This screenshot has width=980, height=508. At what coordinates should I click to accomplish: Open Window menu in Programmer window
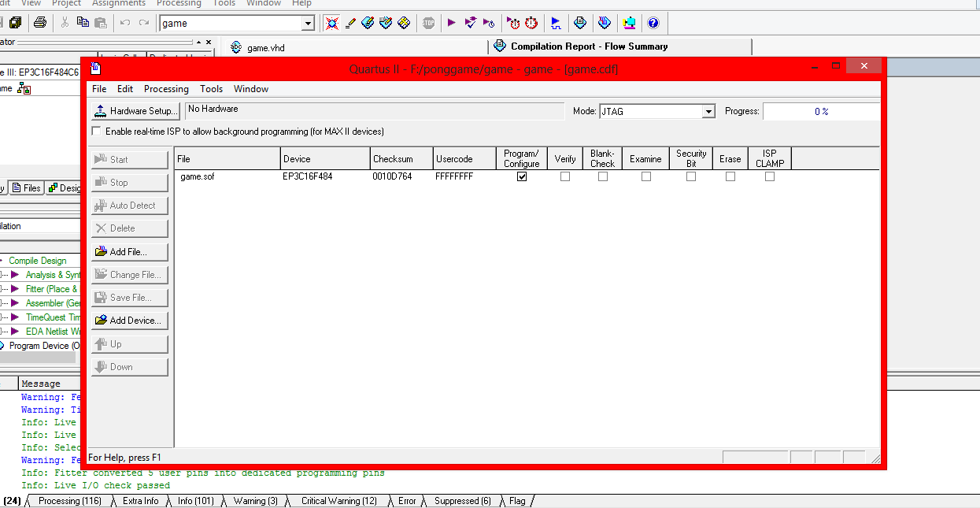pyautogui.click(x=251, y=89)
